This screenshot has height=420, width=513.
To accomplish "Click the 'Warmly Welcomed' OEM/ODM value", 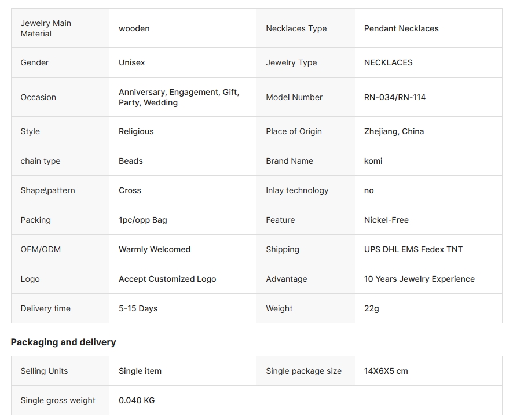I will tap(155, 249).
